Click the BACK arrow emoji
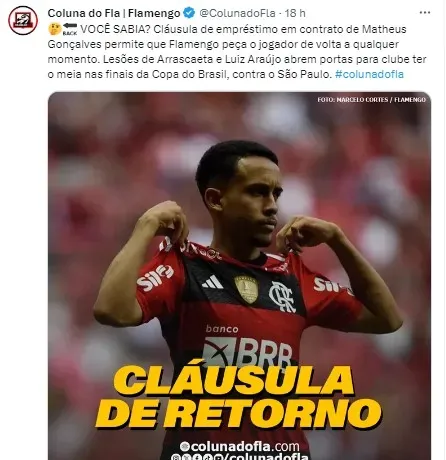This screenshot has height=460, width=446. point(70,29)
